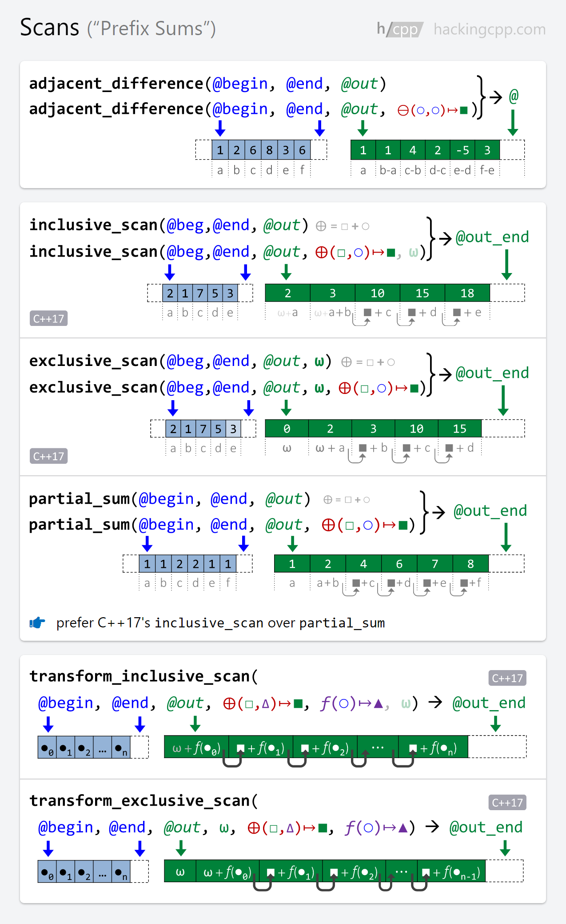Screen dimensions: 566x924
Task: Click the "●0" input cell in transform_inclusive_scan
Action: coord(47,747)
